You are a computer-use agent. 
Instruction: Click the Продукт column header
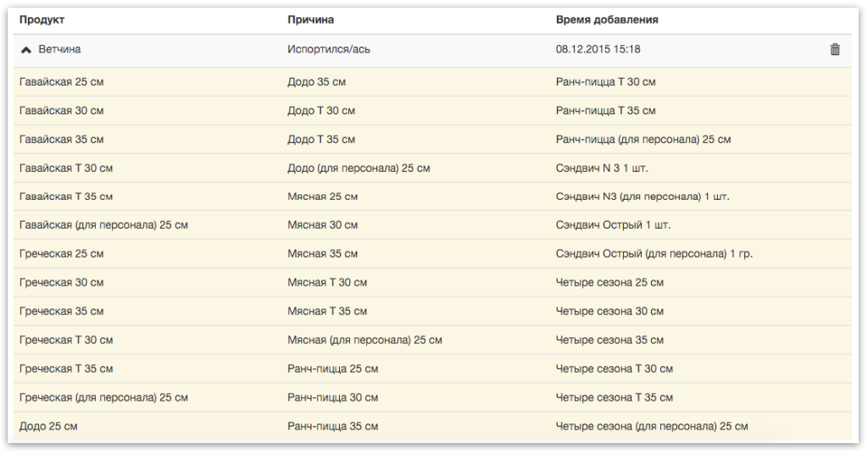point(42,19)
